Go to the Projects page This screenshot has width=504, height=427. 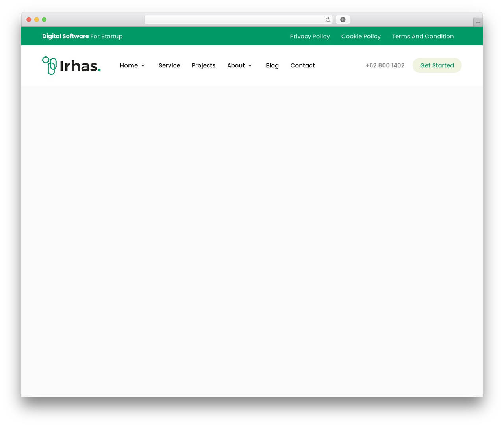[204, 65]
